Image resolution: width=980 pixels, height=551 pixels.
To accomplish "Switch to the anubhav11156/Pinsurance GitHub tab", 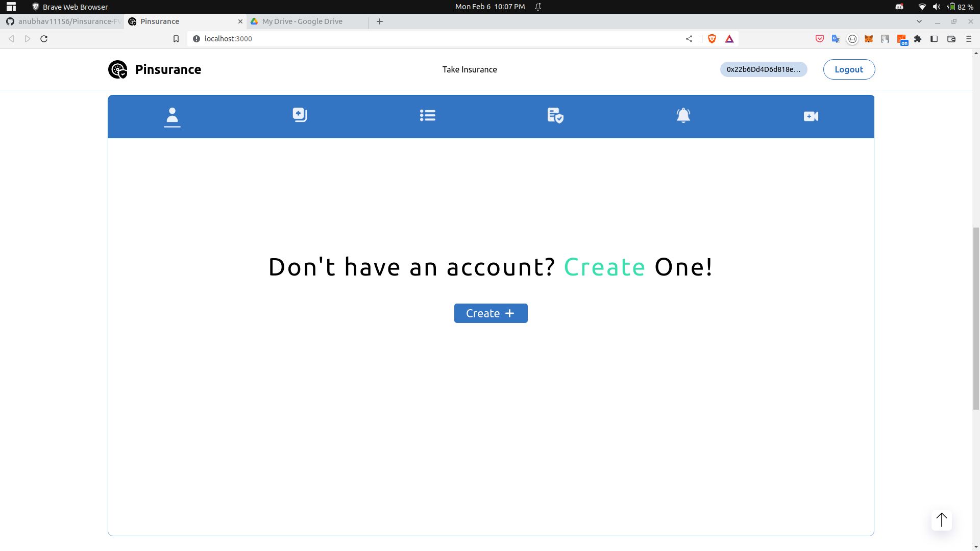I will 62,21.
